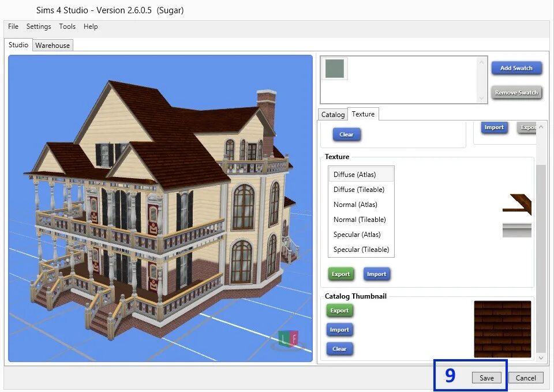Click the Catalog Thumbnail Import button
Screen dimensions: 554x392
[339, 330]
